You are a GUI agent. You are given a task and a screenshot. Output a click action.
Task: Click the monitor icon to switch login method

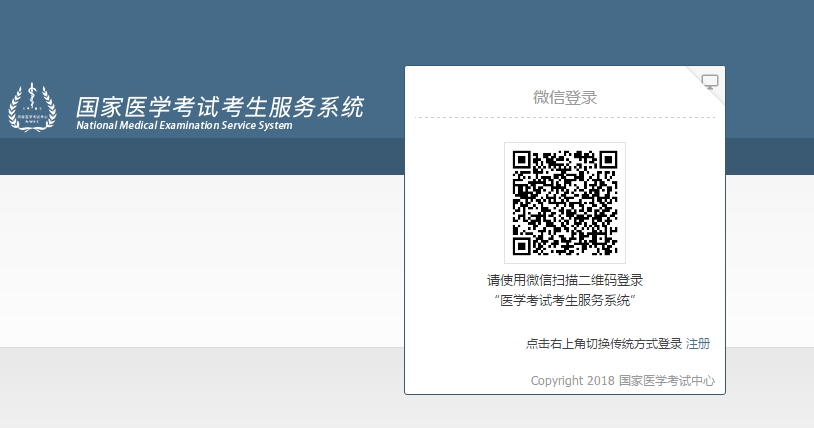(710, 82)
